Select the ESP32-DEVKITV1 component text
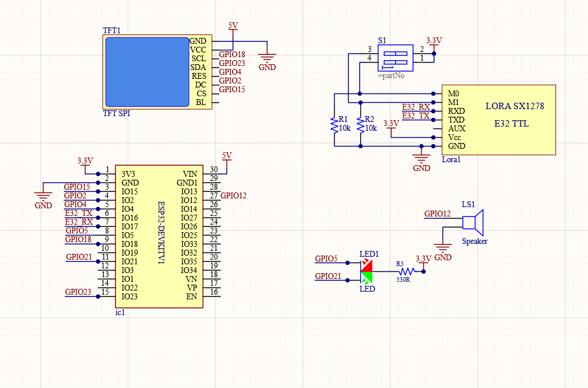Viewport: 588px width, 388px height. [161, 233]
